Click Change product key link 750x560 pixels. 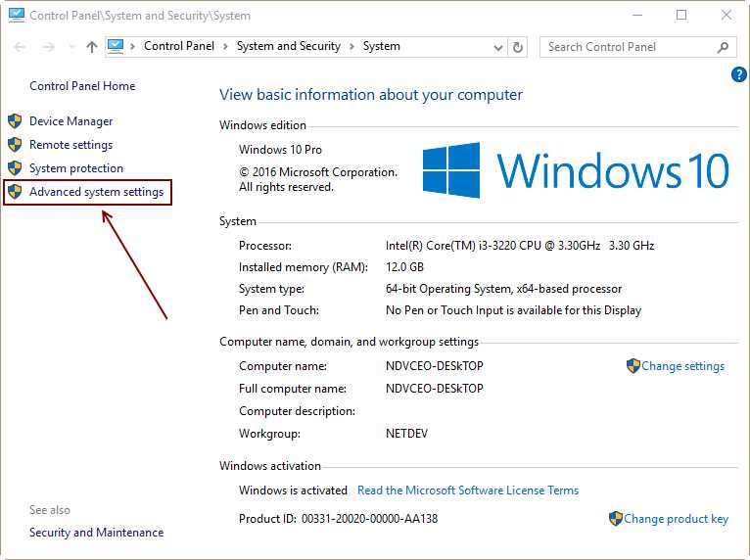(x=676, y=519)
